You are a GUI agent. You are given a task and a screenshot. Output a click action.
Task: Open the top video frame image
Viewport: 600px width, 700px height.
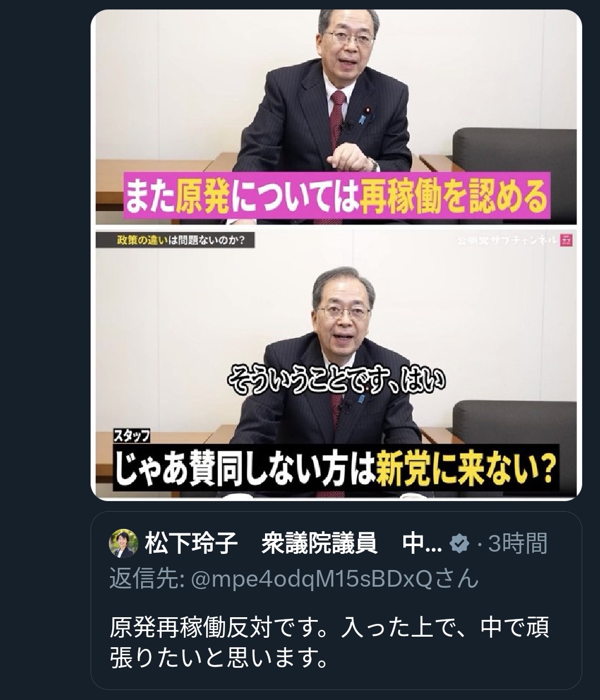(336, 117)
